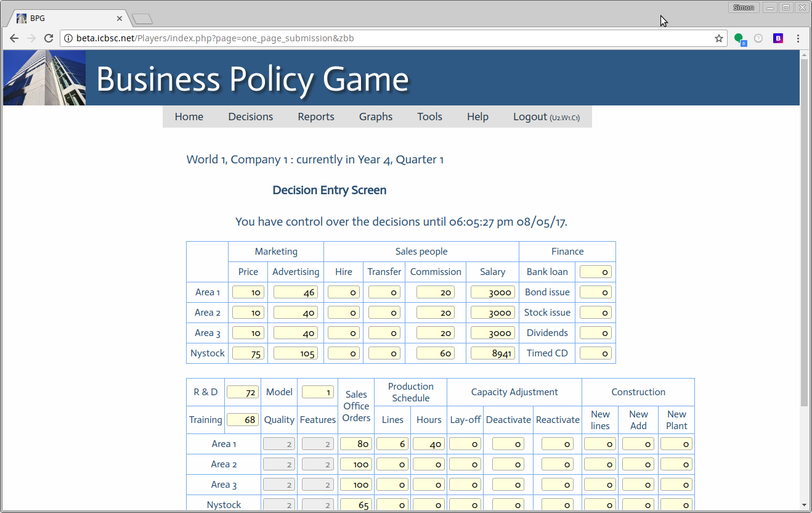Select the Bank loan input field
812x513 pixels.
coord(595,272)
